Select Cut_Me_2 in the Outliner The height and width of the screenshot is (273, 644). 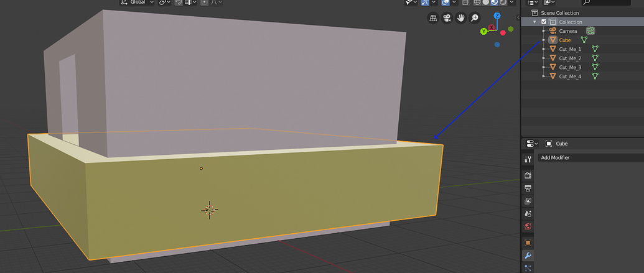point(570,58)
